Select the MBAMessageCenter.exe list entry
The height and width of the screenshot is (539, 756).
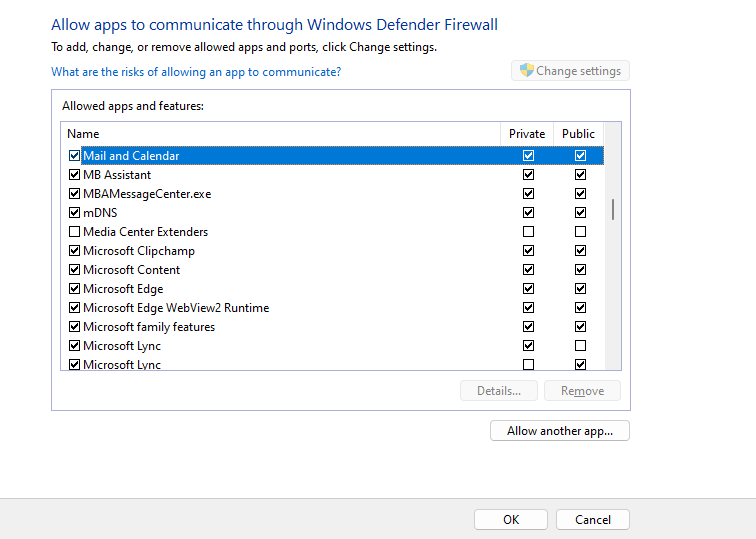click(147, 194)
